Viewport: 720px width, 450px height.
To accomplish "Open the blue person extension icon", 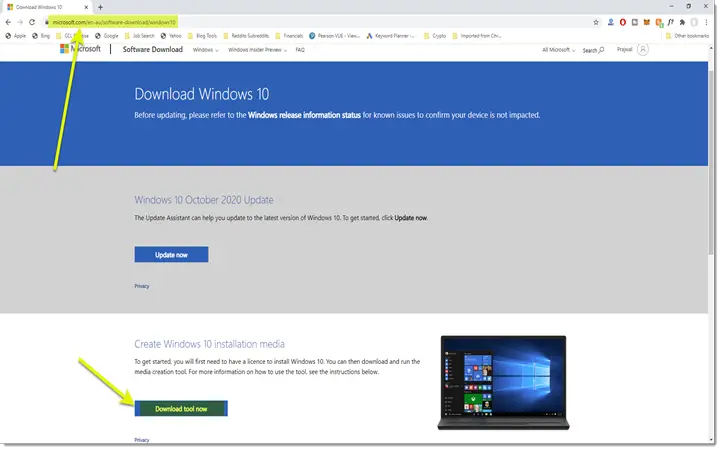I will click(x=611, y=22).
